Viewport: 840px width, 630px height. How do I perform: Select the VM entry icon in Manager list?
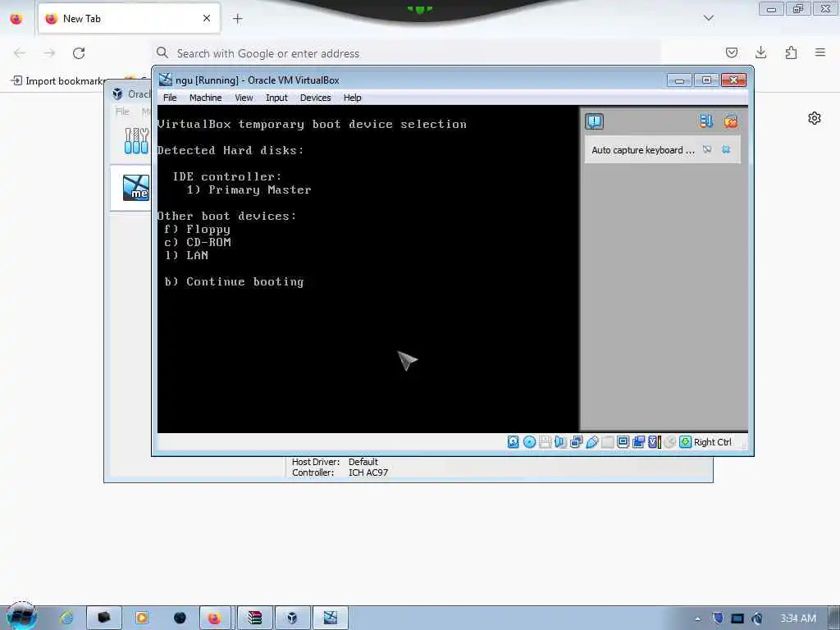[x=136, y=188]
